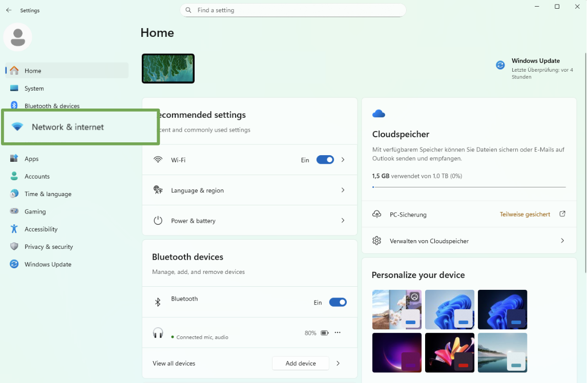This screenshot has height=383, width=588.
Task: Expand Verwalten von Cloudspeicher chevron
Action: point(562,241)
